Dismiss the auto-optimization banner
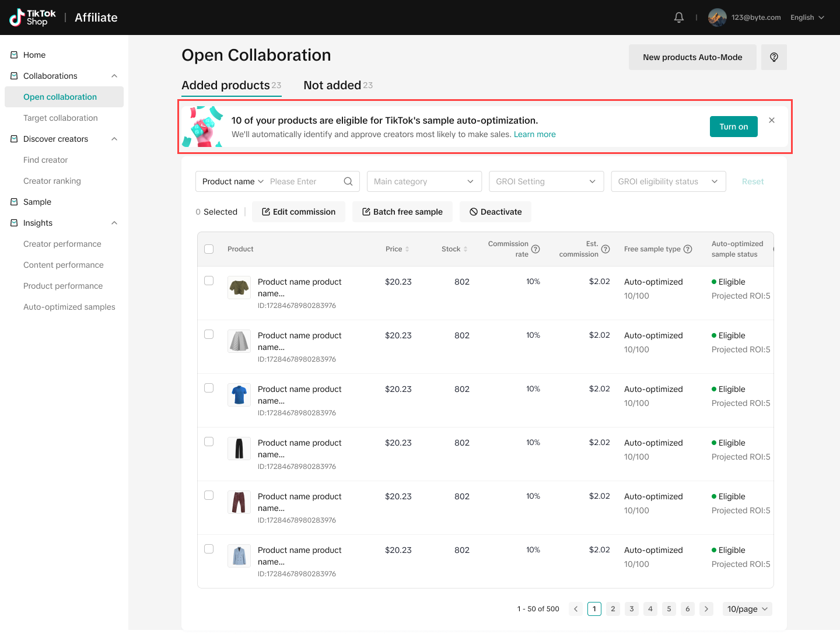 [772, 120]
